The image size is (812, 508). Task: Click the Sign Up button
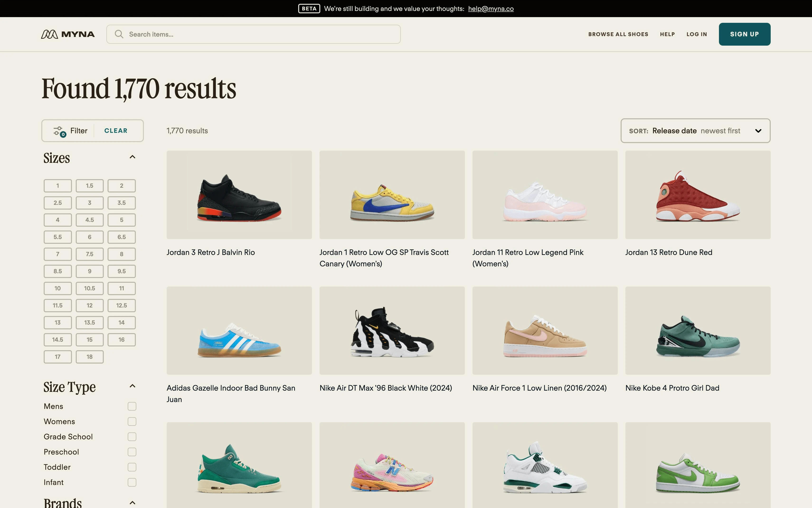744,34
